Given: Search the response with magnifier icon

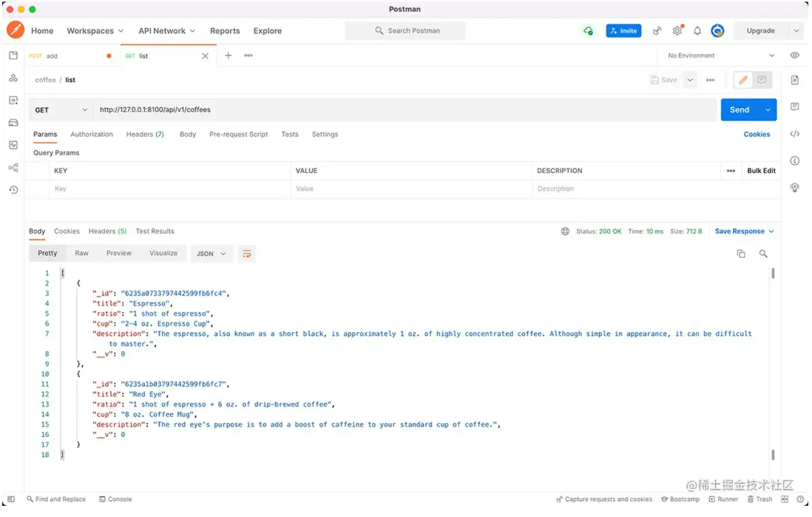Looking at the screenshot, I should click(x=763, y=254).
